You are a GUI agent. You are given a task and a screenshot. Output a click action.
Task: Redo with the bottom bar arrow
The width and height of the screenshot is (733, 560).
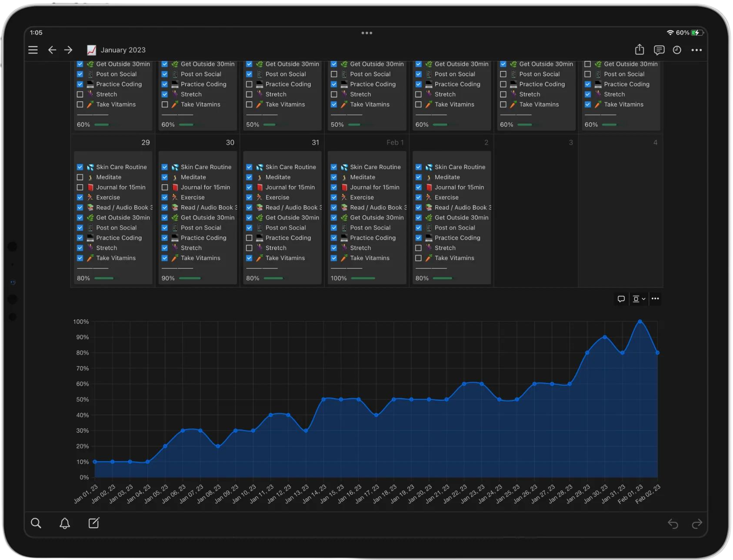click(x=697, y=524)
